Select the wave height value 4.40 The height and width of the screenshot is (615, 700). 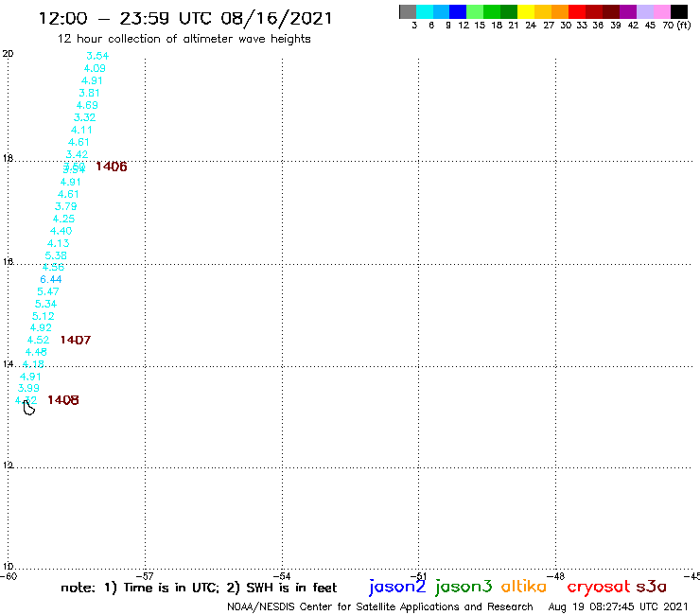61,231
